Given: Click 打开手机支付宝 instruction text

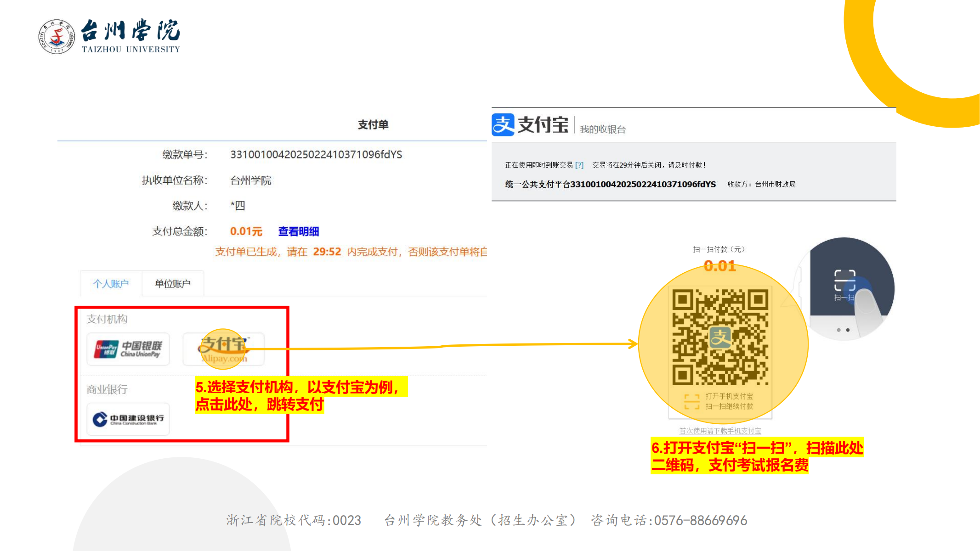Looking at the screenshot, I should tap(729, 396).
